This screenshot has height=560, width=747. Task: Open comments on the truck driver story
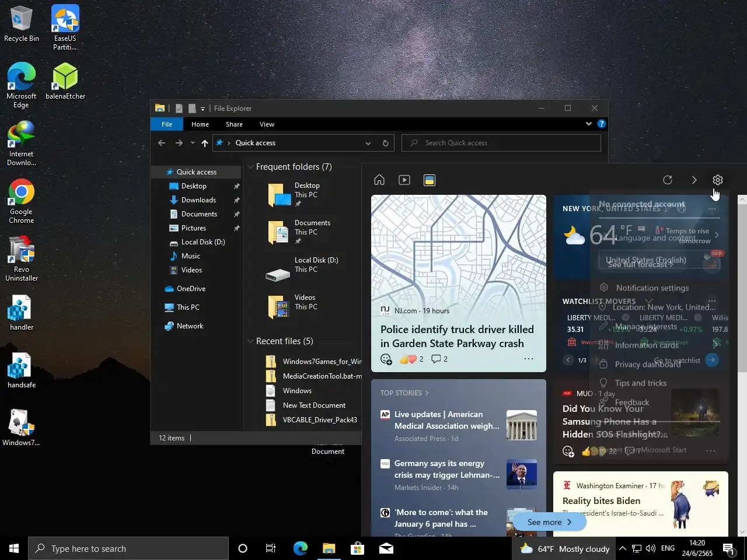point(439,359)
